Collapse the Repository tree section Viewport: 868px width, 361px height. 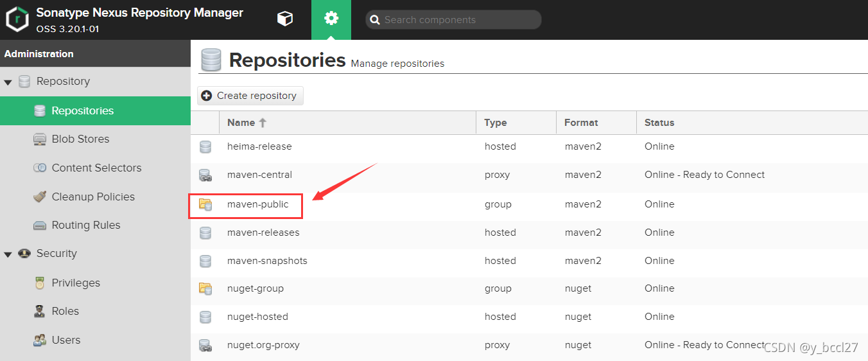point(8,82)
